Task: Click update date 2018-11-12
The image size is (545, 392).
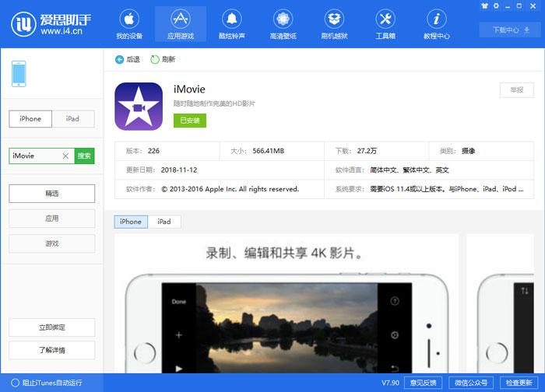Action: [179, 170]
